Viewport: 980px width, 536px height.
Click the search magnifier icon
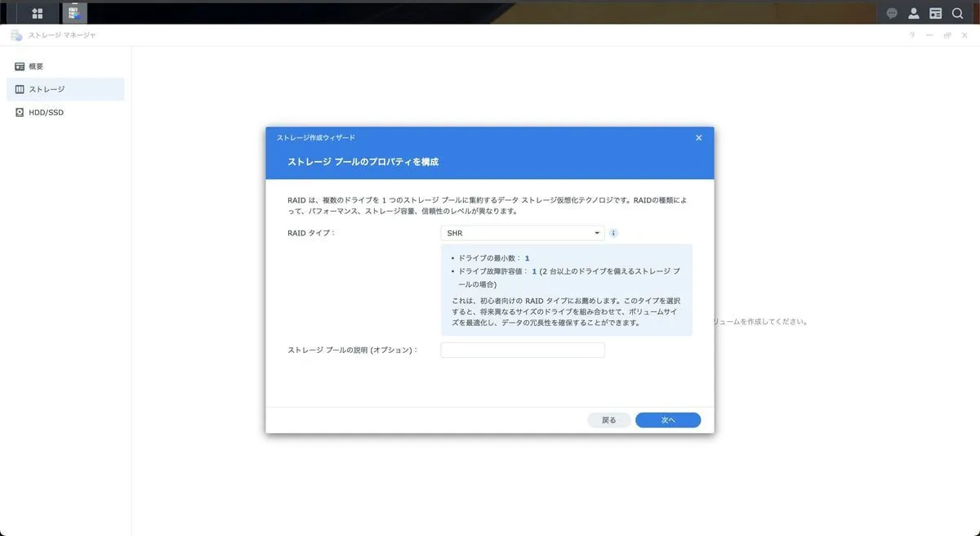(x=957, y=13)
